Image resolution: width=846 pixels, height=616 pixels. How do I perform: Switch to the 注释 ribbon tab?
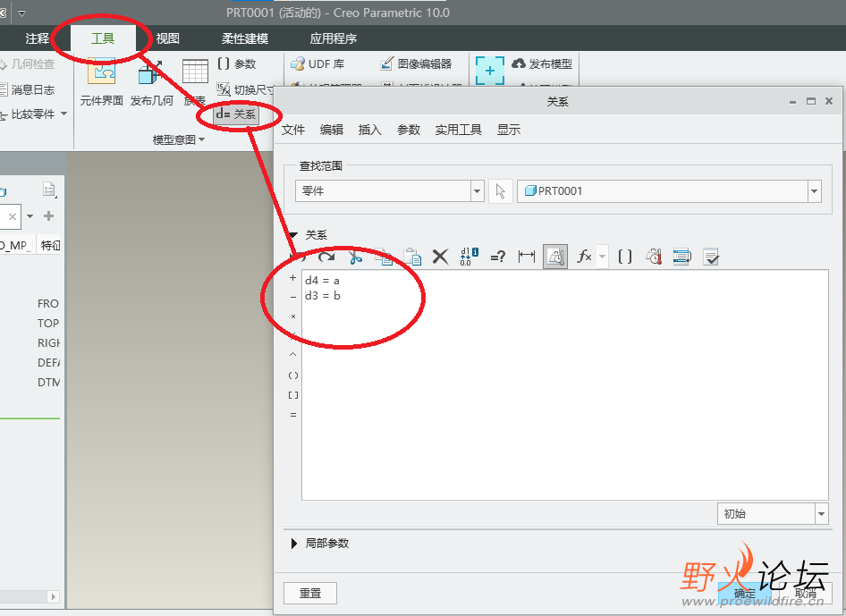tap(38, 38)
